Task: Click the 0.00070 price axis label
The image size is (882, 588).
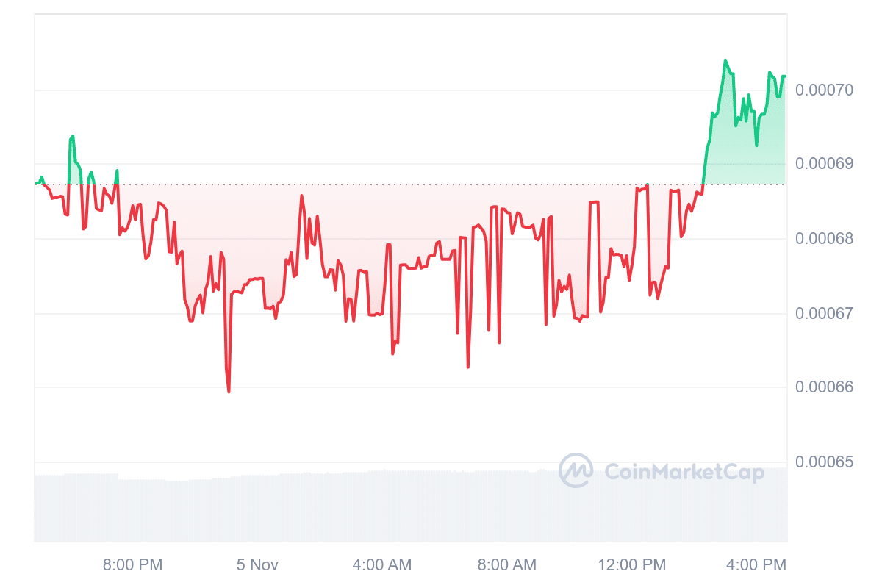Action: (x=824, y=90)
